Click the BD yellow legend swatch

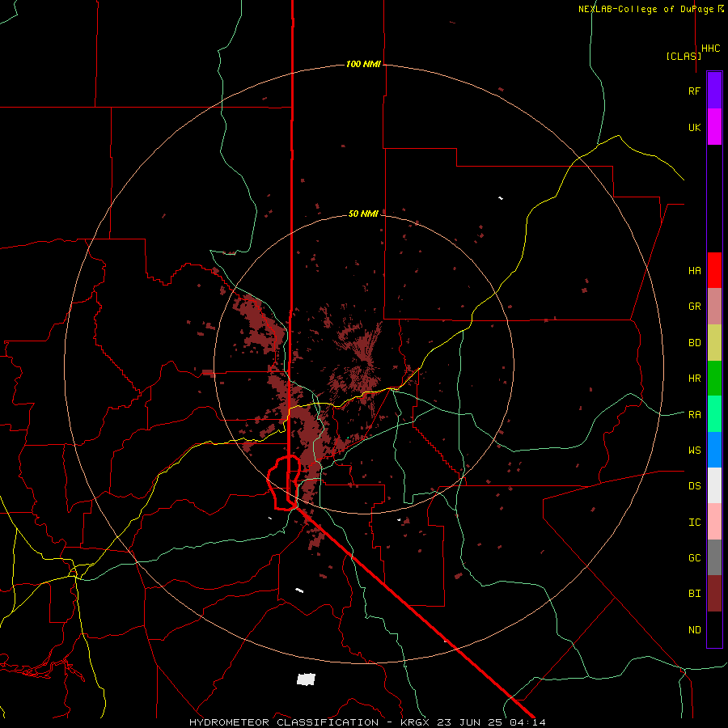714,343
